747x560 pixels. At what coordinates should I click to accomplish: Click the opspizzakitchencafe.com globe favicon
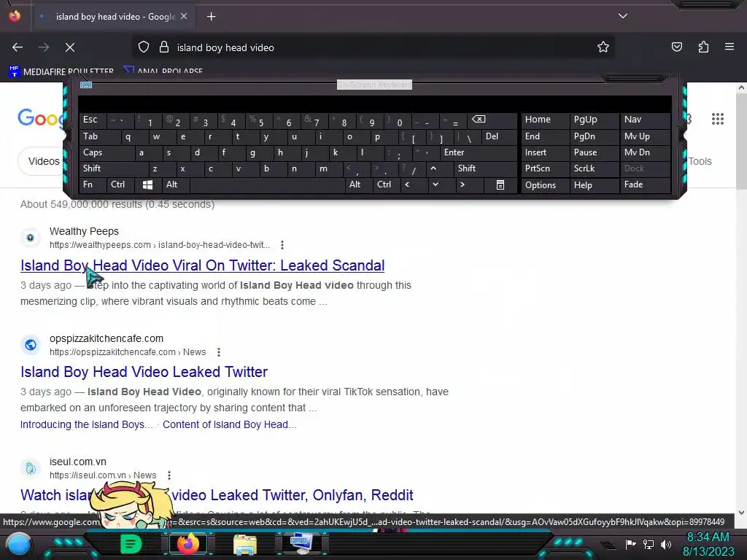click(x=31, y=345)
